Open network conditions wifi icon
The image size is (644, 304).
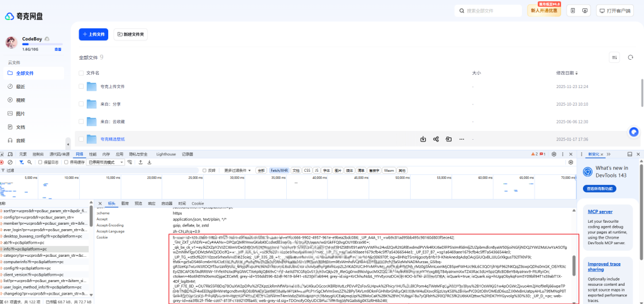point(130,162)
